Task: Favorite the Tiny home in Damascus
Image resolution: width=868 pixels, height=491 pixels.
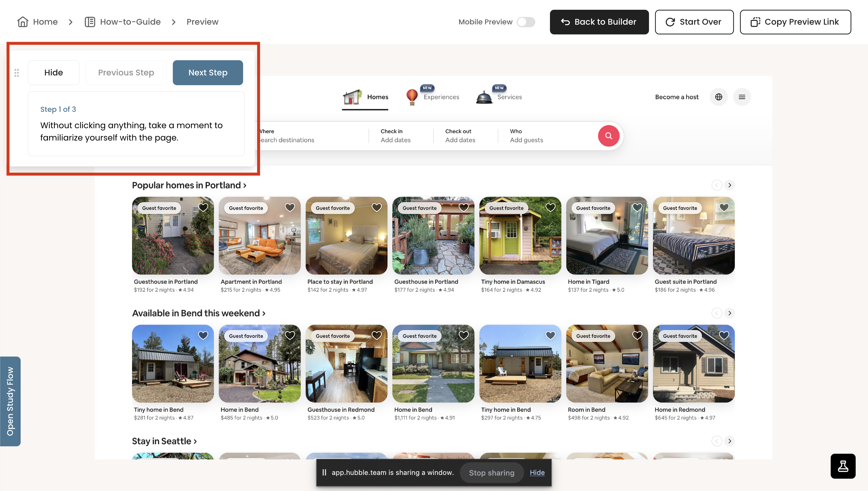Action: pyautogui.click(x=551, y=207)
